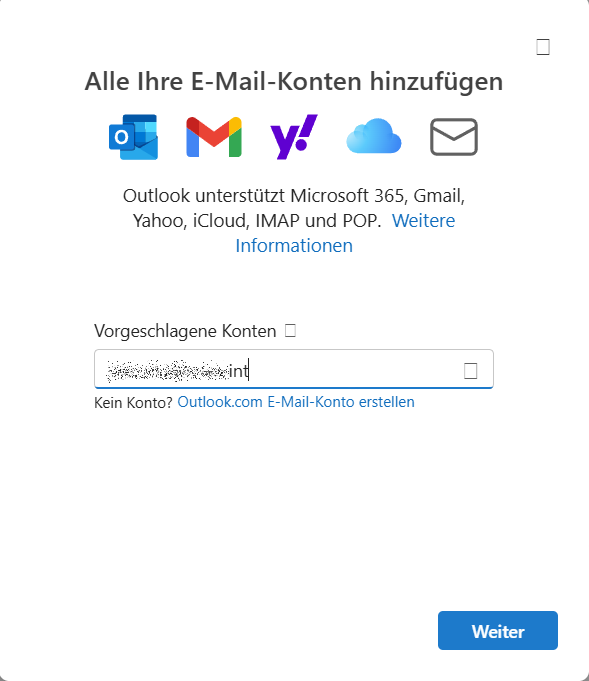Click the Outlook logo icon
The width and height of the screenshot is (589, 681).
133,137
